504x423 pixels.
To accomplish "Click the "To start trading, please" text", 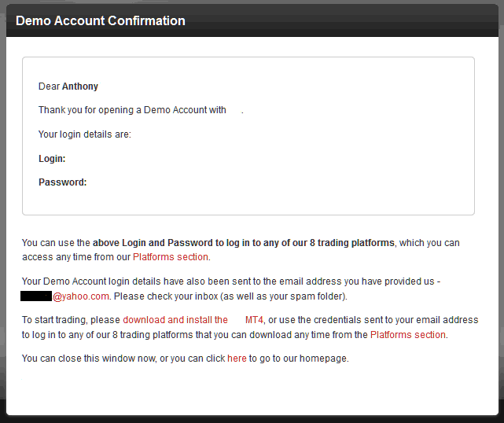I will (71, 320).
